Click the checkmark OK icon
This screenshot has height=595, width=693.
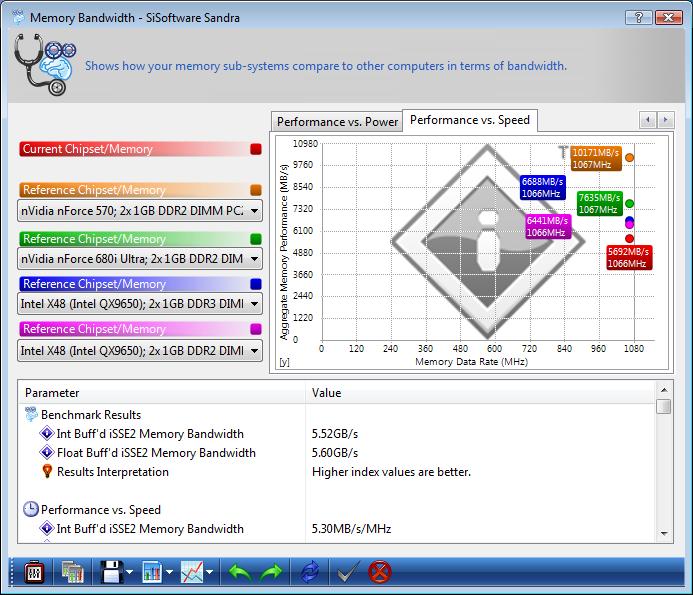(348, 572)
